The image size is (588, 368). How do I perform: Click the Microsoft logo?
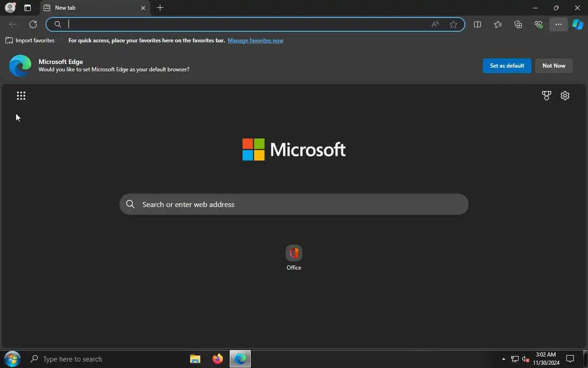click(x=294, y=149)
